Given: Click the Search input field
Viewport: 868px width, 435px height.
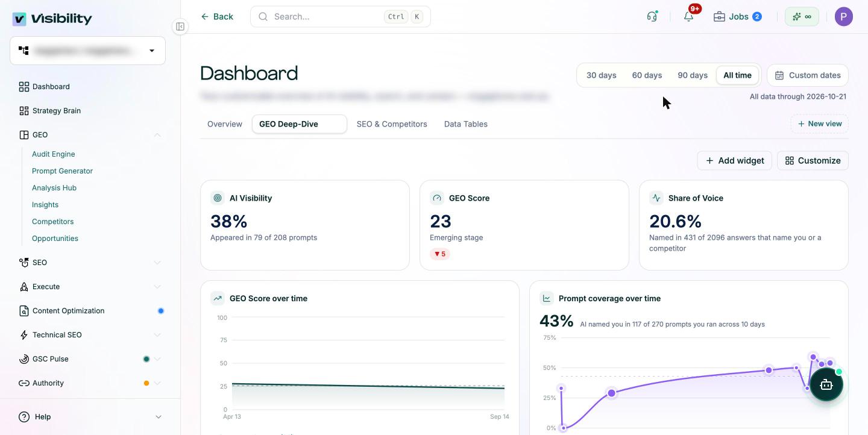Looking at the screenshot, I should coord(341,16).
